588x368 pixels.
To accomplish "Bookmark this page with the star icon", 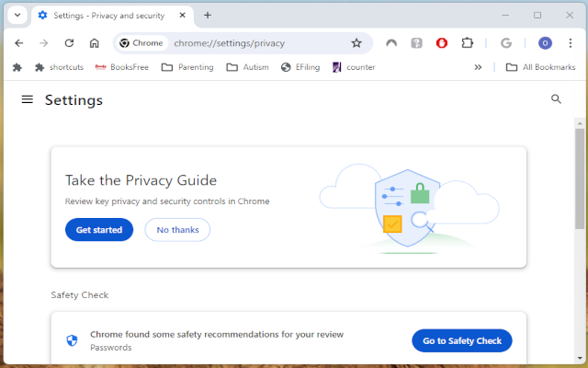I will (x=356, y=43).
